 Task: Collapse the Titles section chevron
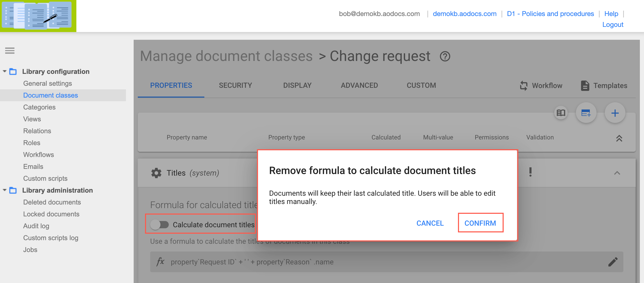(617, 173)
